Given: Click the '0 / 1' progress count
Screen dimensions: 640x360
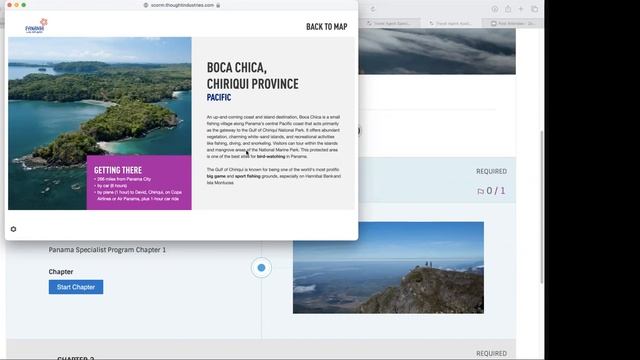Looking at the screenshot, I should coord(496,191).
